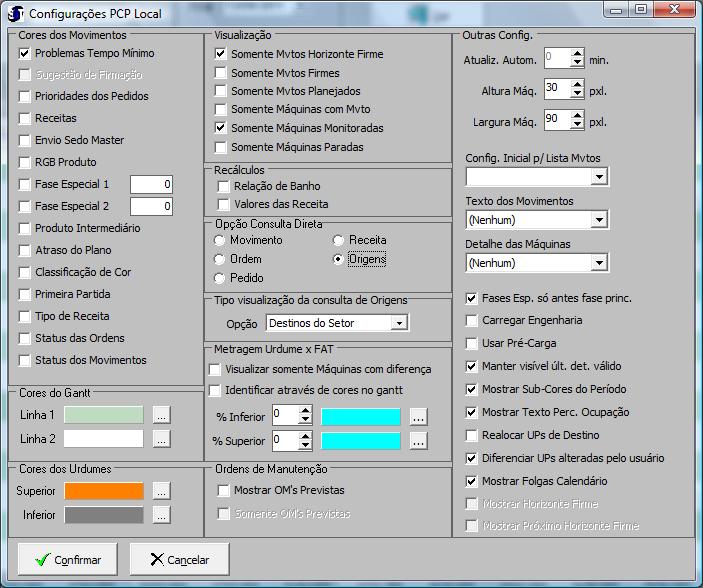Open the Texto dos Movimentos dropdown
This screenshot has width=703, height=588.
click(x=598, y=220)
